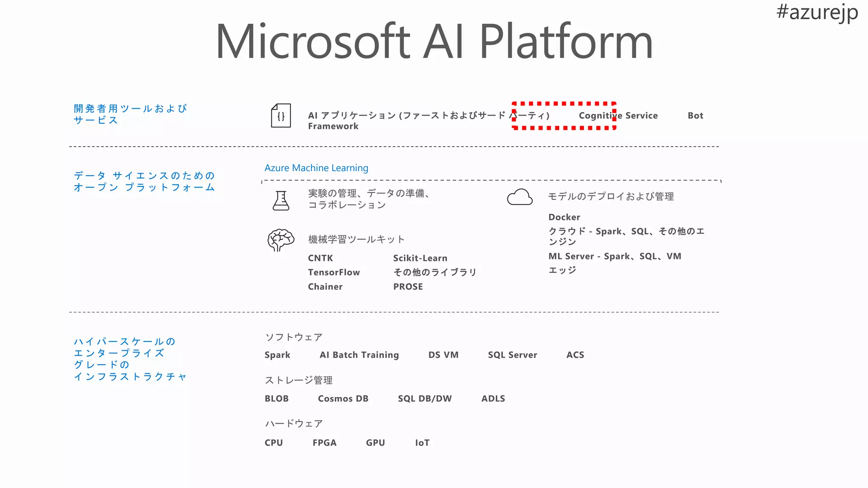Click データ サイエンスのためのオープン プラットフォーム label
Viewport: 868px width, 488px height.
[x=144, y=181]
